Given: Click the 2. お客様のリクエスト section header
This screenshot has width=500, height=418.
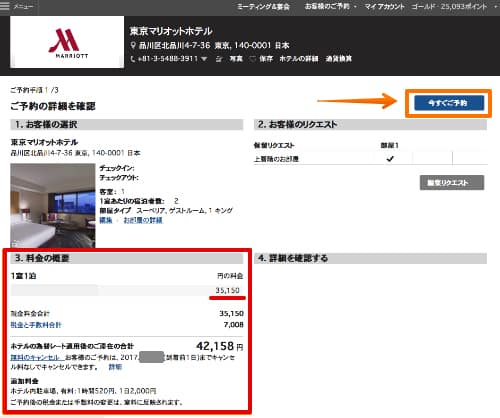Looking at the screenshot, I should [370, 125].
